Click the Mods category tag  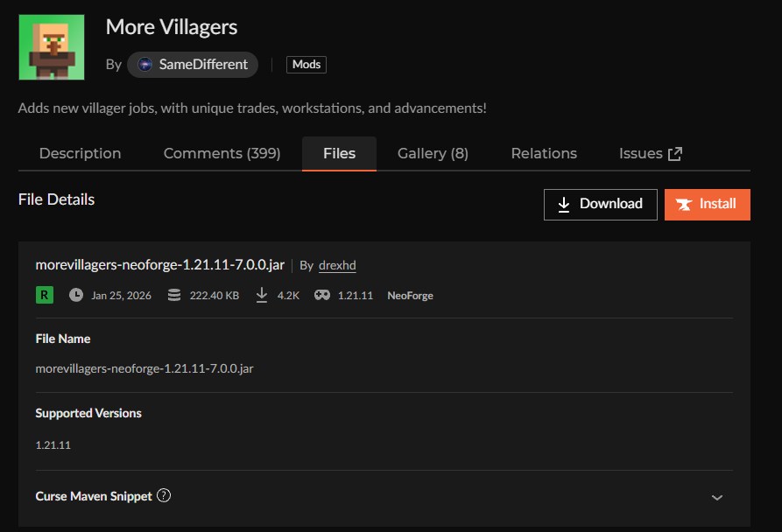pyautogui.click(x=306, y=65)
